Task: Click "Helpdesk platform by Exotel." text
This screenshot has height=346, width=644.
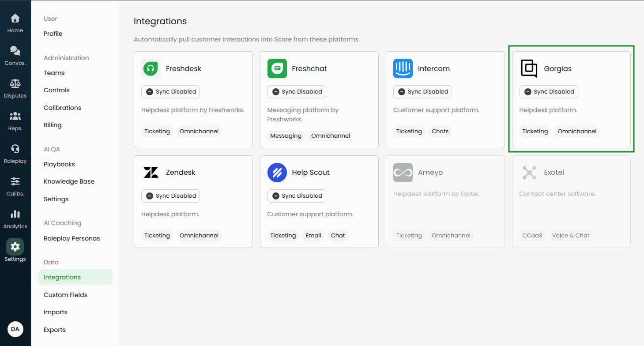Action: click(x=437, y=194)
